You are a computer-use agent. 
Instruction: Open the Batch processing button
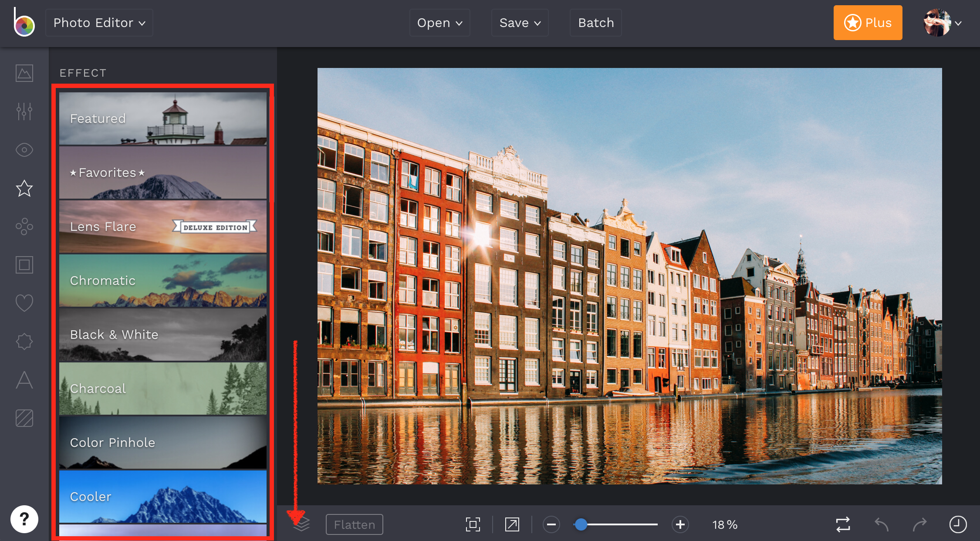pyautogui.click(x=596, y=23)
